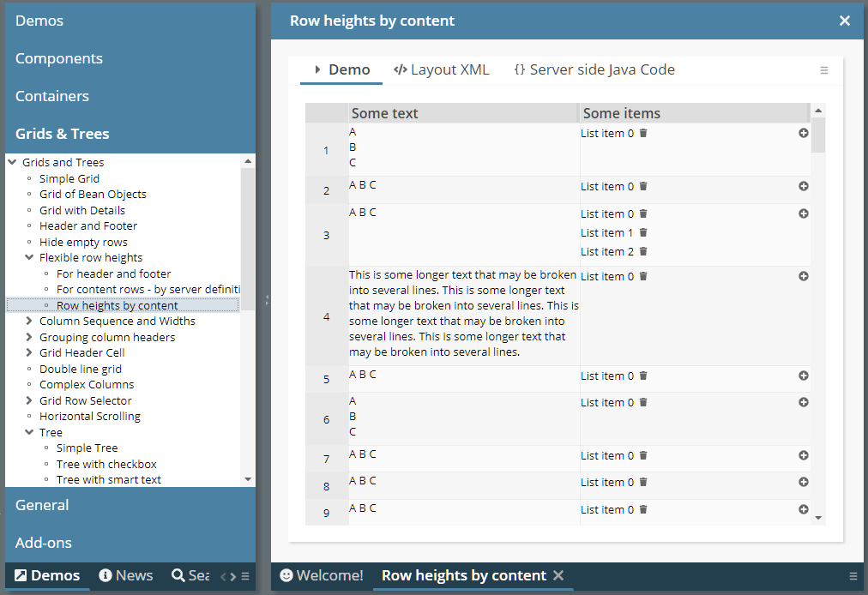
Task: Open the Server side Java Code tab
Action: [594, 70]
